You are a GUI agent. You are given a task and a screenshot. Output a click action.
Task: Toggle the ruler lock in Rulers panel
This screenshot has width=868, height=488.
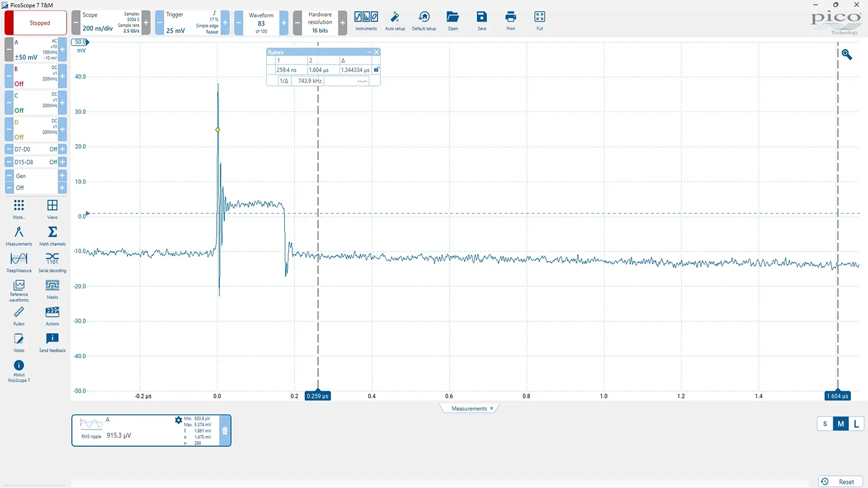click(x=376, y=70)
